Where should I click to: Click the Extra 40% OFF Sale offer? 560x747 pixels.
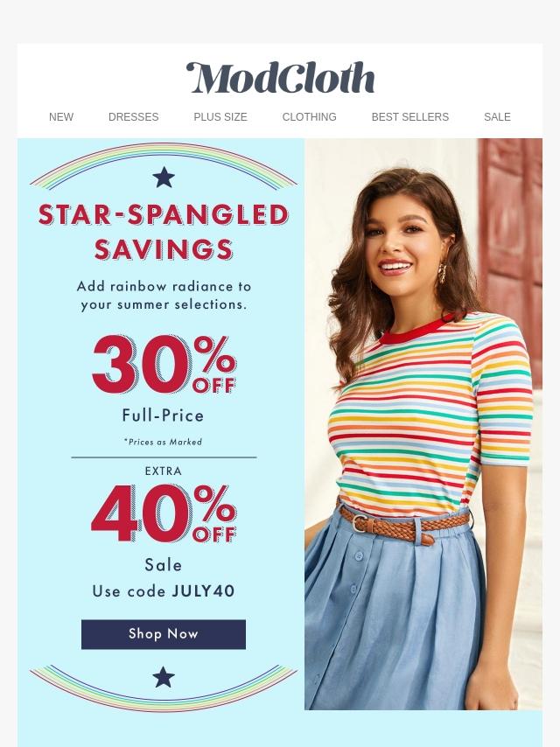[x=164, y=520]
